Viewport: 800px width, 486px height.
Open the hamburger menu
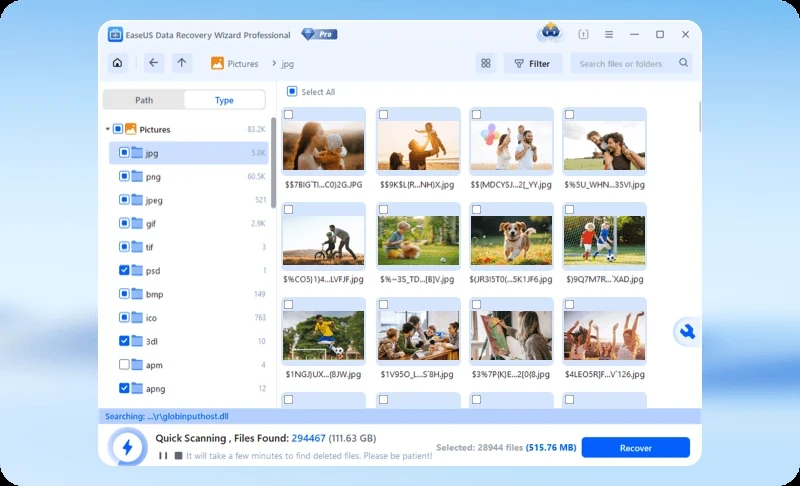[x=609, y=34]
